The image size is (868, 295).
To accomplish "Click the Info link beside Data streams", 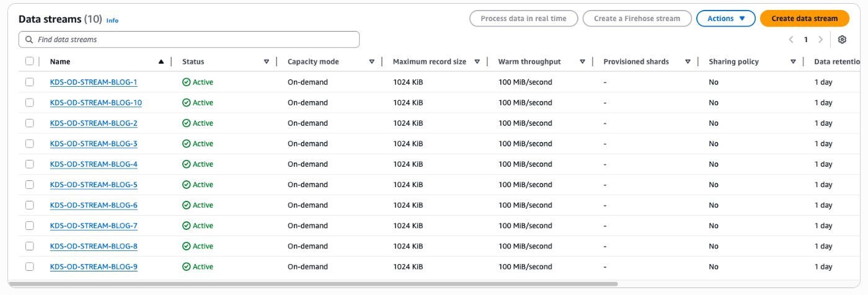I will [x=112, y=20].
